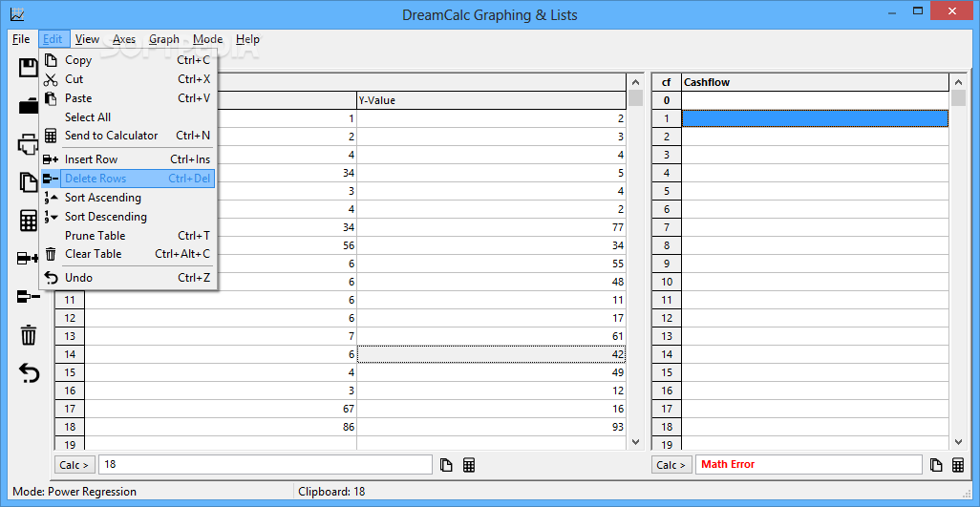
Task: Open the Mode menu
Action: coord(207,39)
